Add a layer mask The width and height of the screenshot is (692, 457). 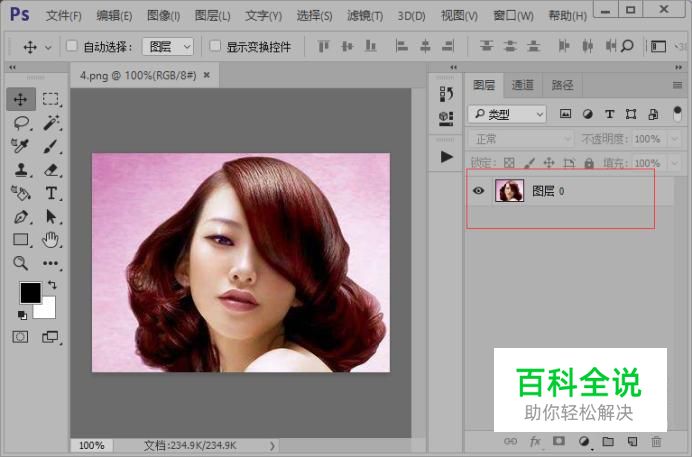(x=559, y=441)
